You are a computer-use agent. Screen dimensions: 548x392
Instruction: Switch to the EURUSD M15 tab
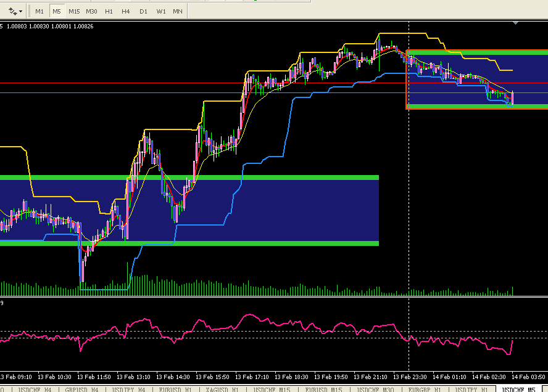(x=323, y=389)
